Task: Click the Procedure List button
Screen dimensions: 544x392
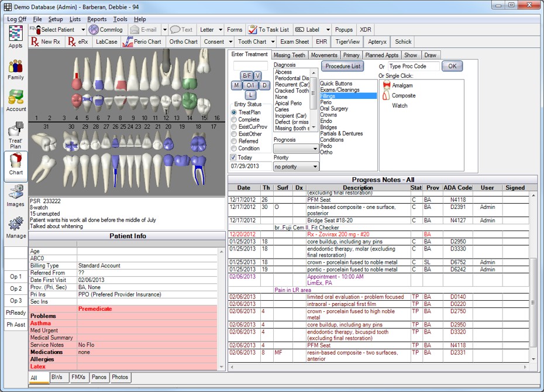Action: [342, 66]
